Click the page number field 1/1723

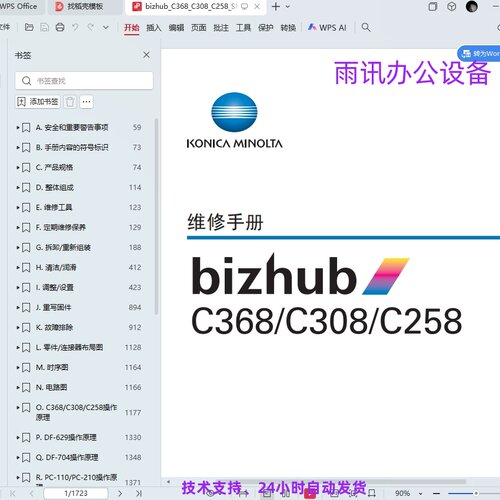coord(76,493)
